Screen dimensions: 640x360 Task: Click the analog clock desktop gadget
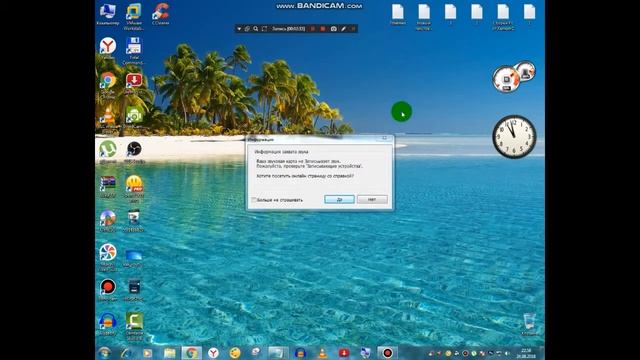[514, 137]
